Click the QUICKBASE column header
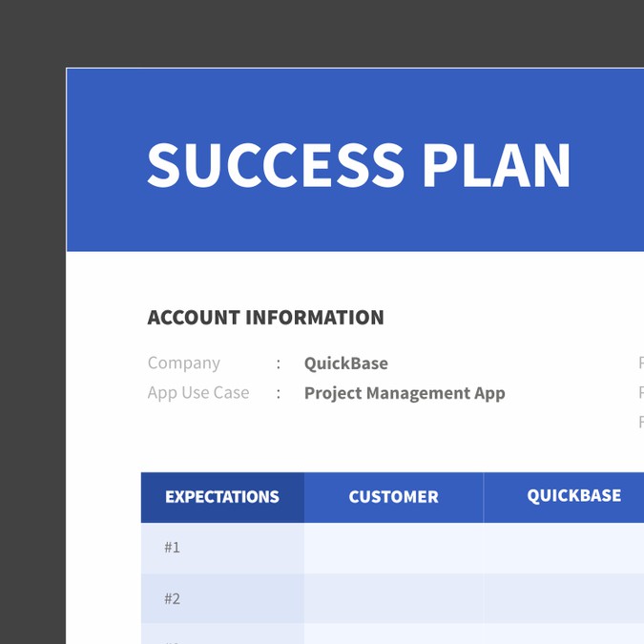Viewport: 644px width, 644px height. coord(573,496)
